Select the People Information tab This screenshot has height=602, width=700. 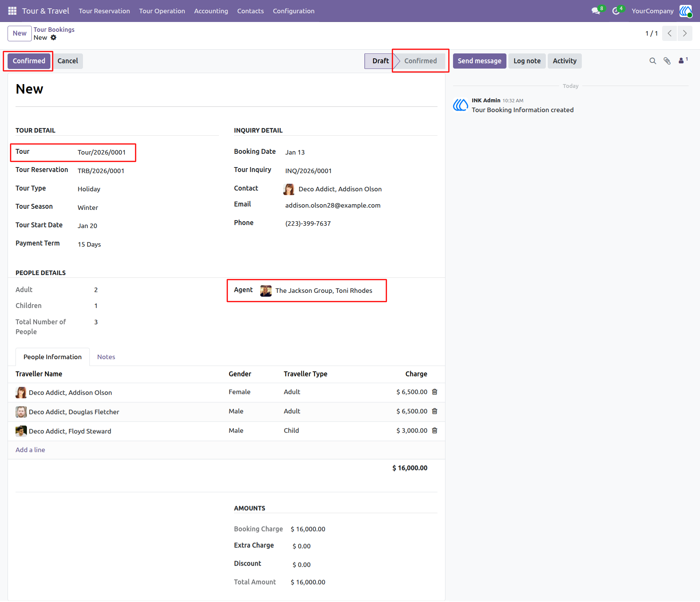[x=53, y=357]
